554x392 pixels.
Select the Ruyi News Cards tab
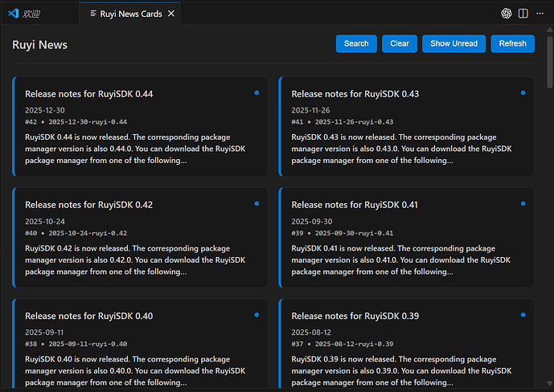(125, 14)
